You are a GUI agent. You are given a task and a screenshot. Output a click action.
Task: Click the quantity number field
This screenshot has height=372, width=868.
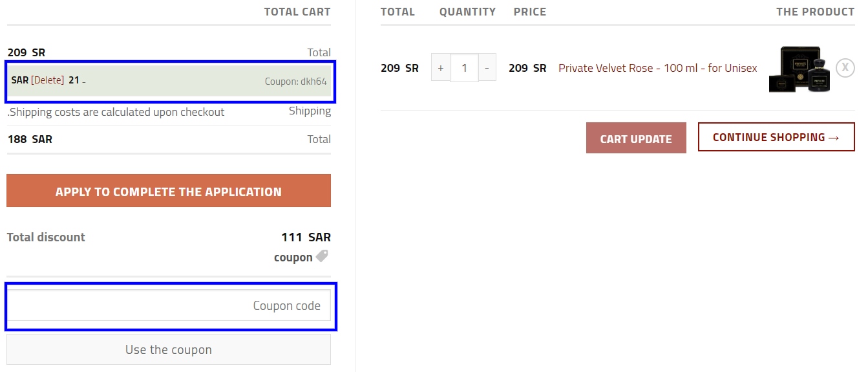point(464,68)
